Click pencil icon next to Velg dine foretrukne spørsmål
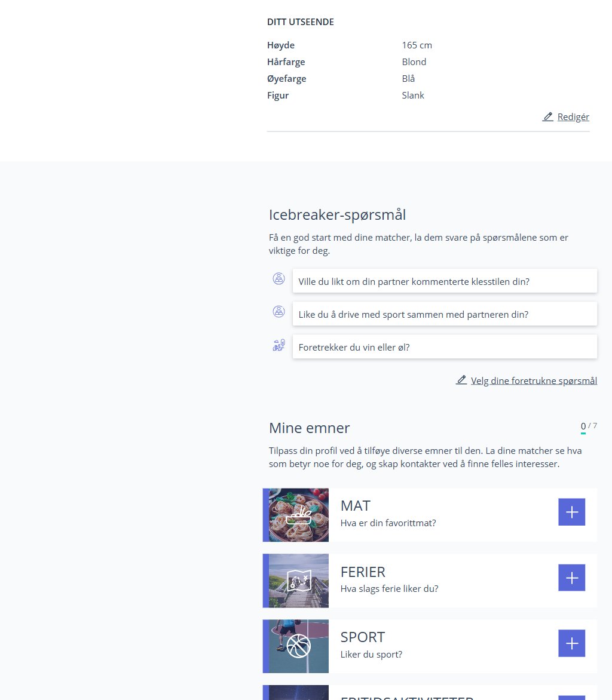The image size is (612, 700). pos(461,380)
